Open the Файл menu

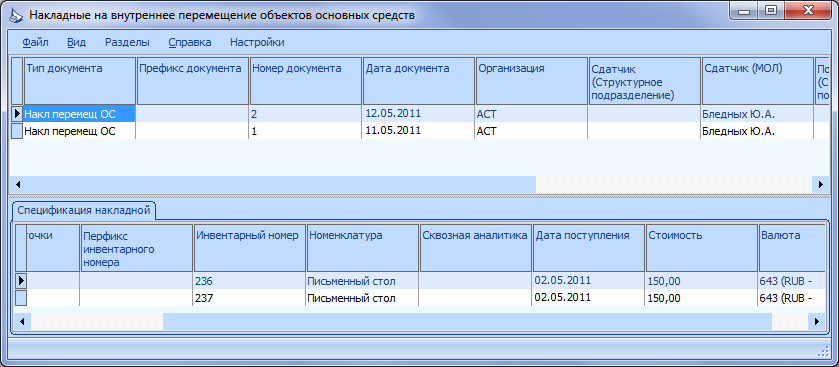pos(36,42)
